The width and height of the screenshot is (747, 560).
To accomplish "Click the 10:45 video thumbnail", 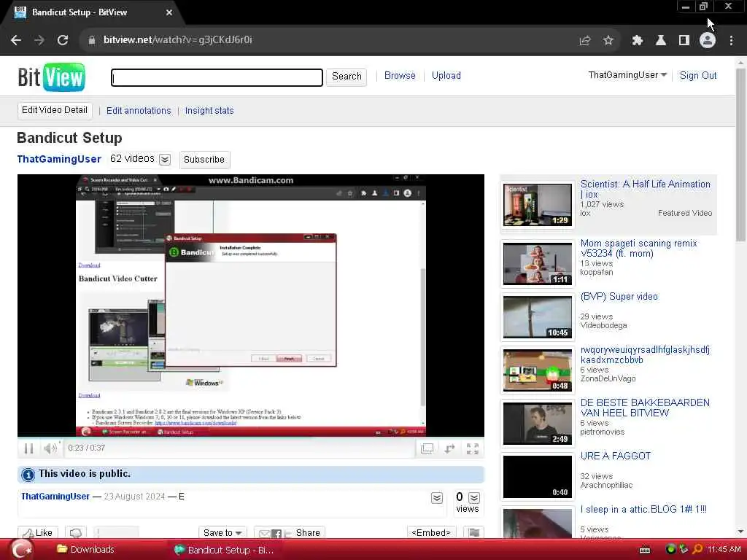I will pos(538,317).
